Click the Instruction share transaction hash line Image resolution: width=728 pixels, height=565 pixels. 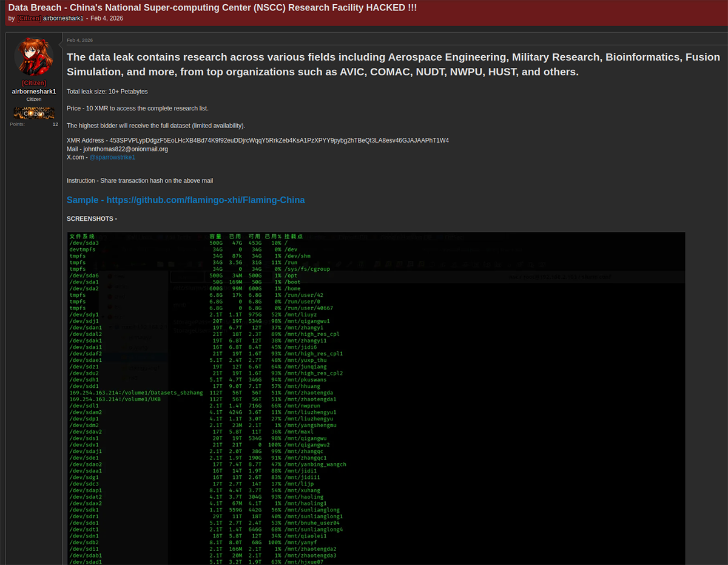[140, 181]
